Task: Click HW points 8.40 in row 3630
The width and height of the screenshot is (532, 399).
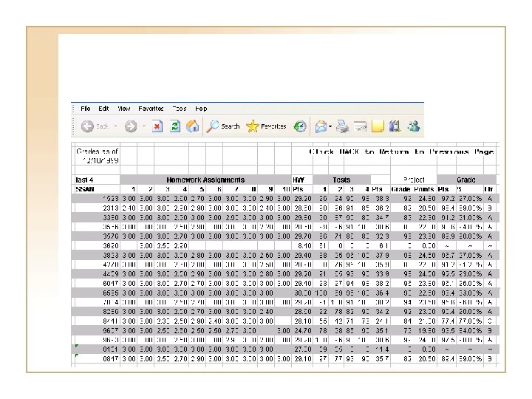Action: tap(302, 245)
